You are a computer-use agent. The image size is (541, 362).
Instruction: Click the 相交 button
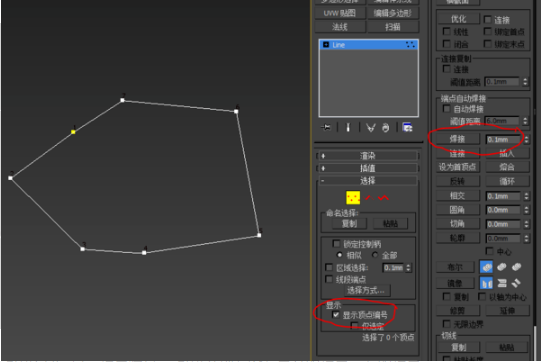(458, 196)
